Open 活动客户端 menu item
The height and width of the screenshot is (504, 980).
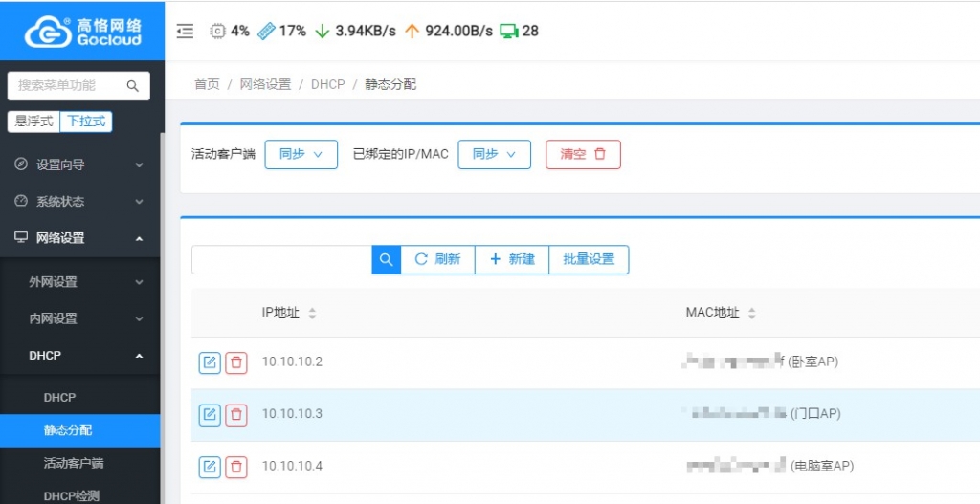tap(80, 464)
